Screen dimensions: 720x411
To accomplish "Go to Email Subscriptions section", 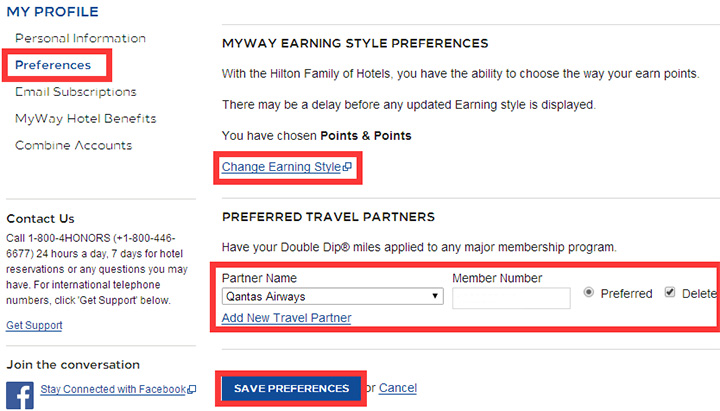I will point(76,92).
